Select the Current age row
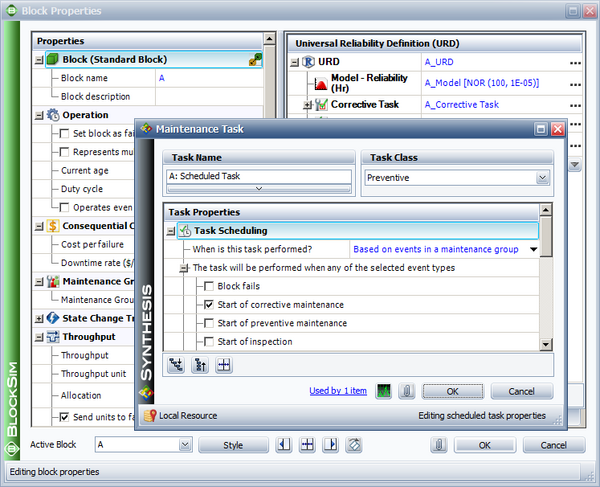Image resolution: width=600 pixels, height=487 pixels. (85, 171)
